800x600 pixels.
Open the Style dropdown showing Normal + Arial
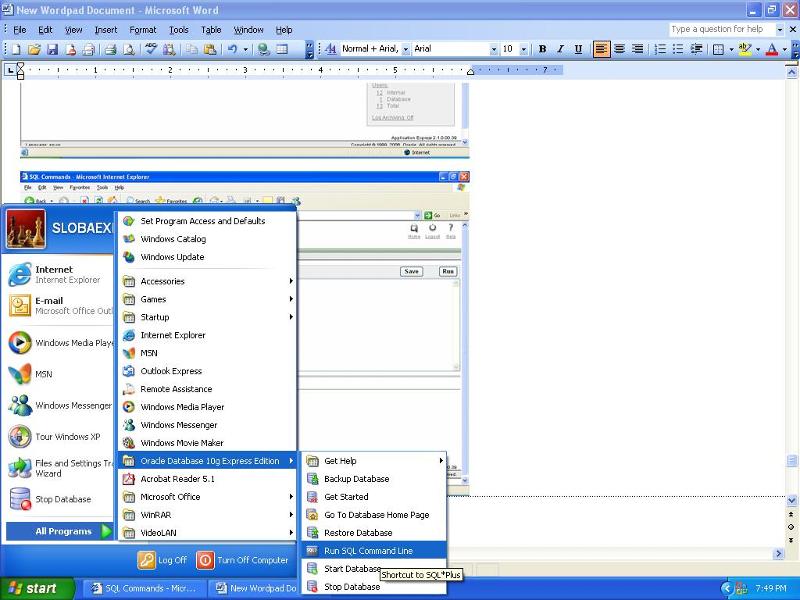coord(406,49)
